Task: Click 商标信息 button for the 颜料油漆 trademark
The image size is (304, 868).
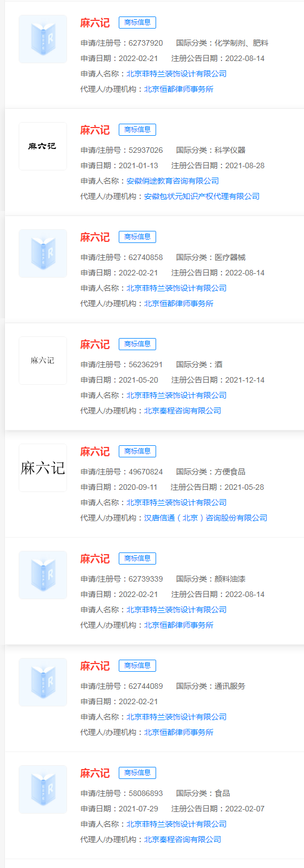Action: tap(137, 559)
